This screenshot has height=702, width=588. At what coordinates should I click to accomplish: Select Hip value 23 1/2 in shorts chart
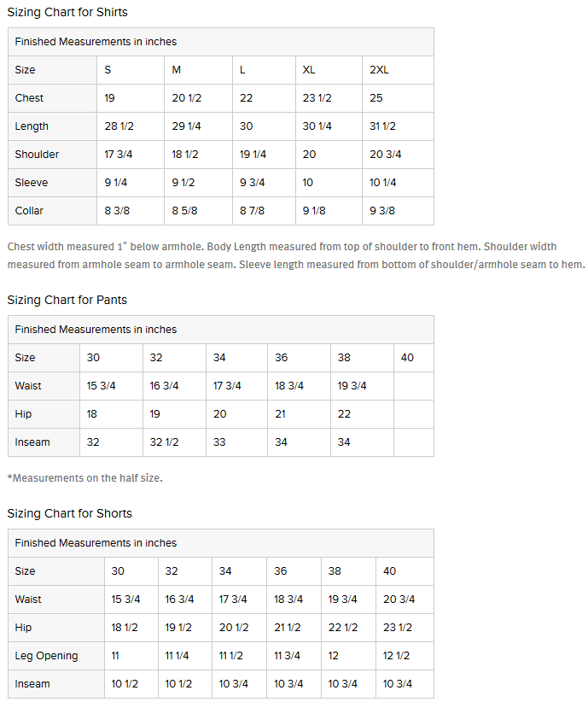[x=398, y=628]
